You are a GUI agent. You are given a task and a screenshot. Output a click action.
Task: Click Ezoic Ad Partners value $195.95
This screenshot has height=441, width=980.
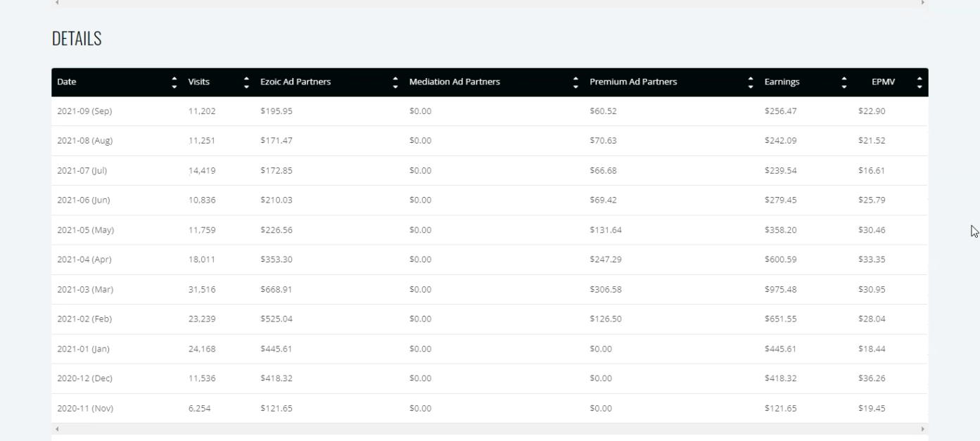[276, 111]
